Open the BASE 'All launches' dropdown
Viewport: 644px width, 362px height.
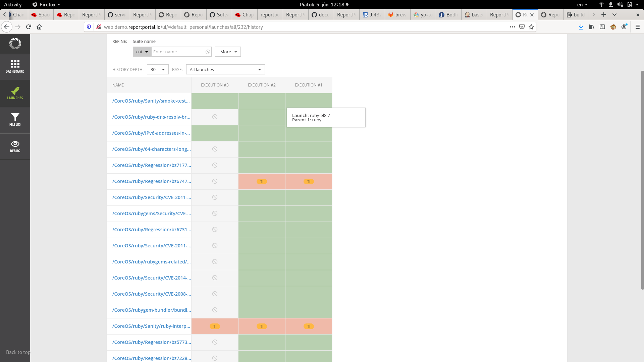click(x=225, y=69)
